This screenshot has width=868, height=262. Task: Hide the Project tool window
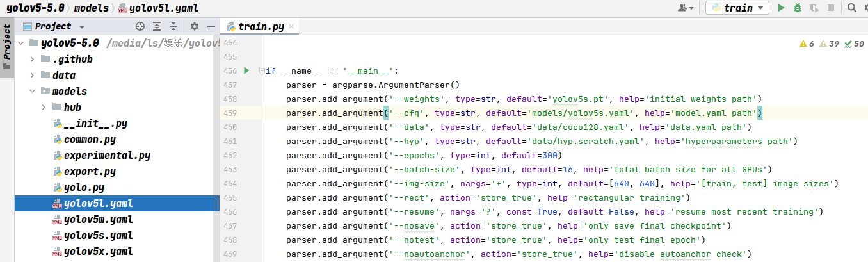click(211, 26)
